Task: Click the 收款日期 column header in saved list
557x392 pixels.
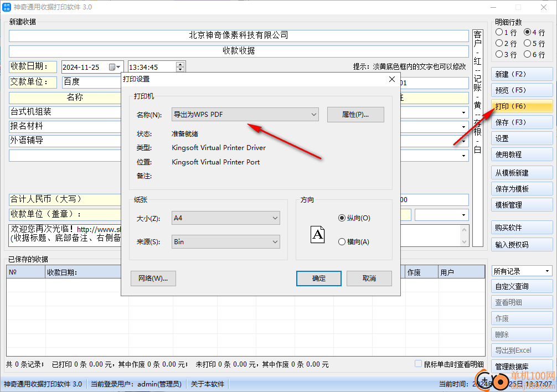Action: coord(84,272)
